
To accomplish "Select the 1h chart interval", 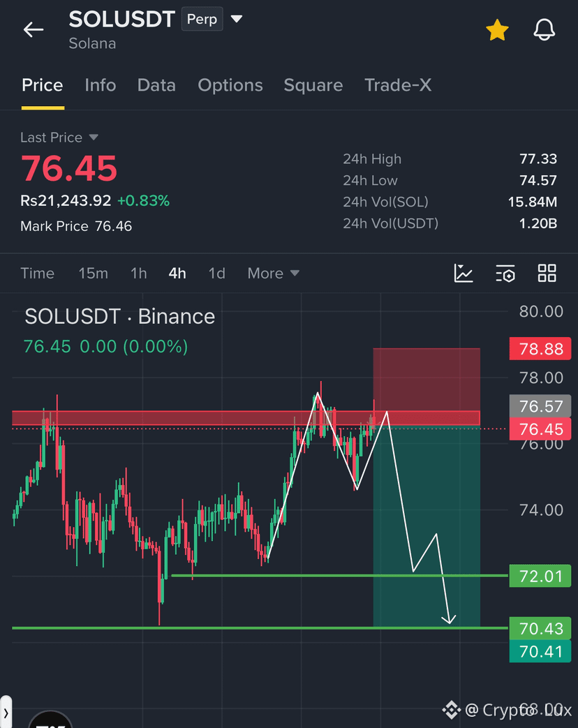I will 138,274.
